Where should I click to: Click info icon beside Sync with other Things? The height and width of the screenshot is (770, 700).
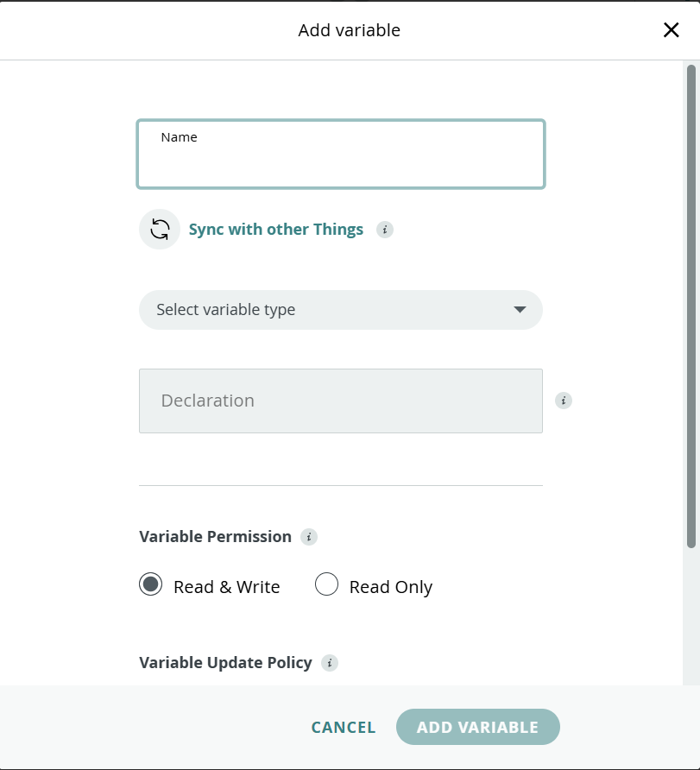pyautogui.click(x=385, y=230)
